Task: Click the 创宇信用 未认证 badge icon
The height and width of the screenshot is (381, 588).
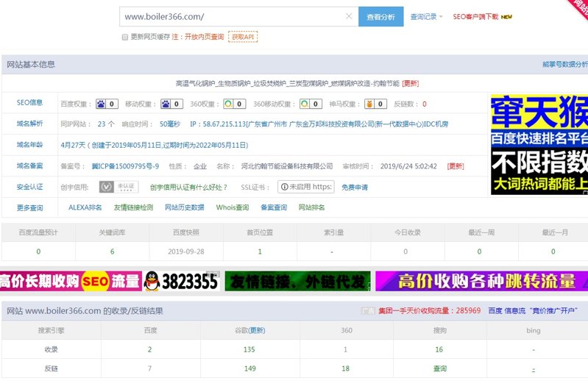Action: (x=118, y=187)
